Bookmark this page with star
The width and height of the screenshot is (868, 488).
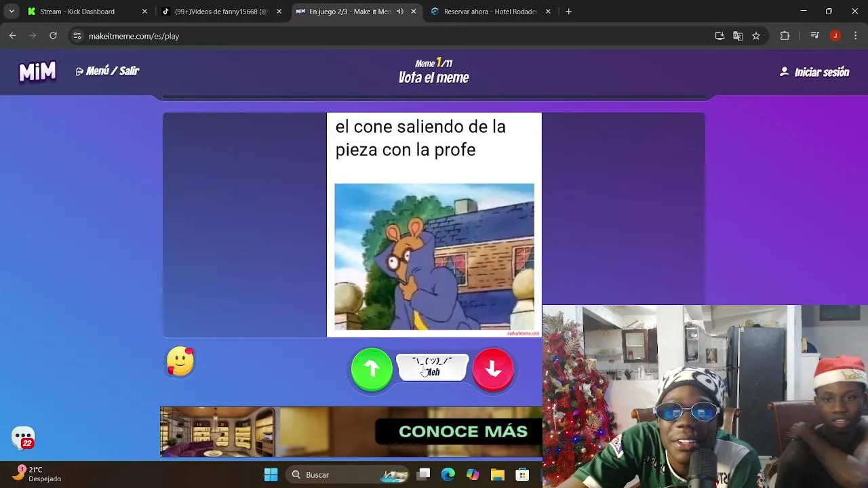tap(756, 36)
